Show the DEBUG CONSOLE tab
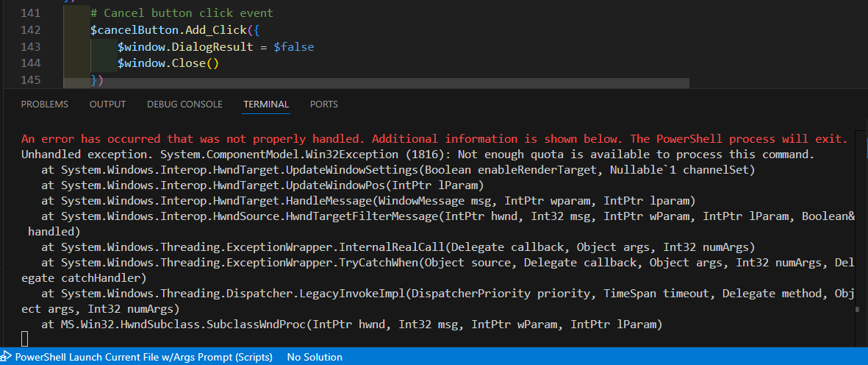The height and width of the screenshot is (365, 868). point(185,104)
